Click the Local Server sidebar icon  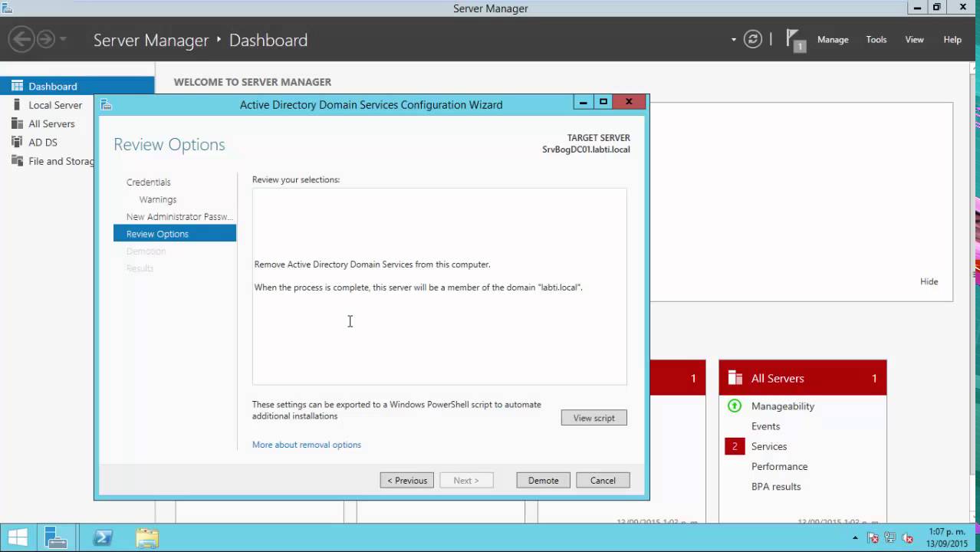(17, 104)
